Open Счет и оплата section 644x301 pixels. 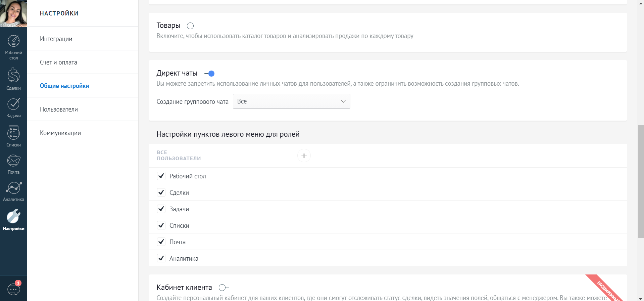58,62
